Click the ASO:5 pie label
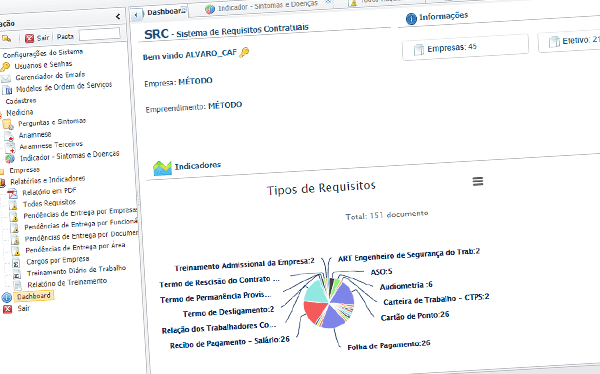Screen dimensions: 600x374 click(x=381, y=272)
